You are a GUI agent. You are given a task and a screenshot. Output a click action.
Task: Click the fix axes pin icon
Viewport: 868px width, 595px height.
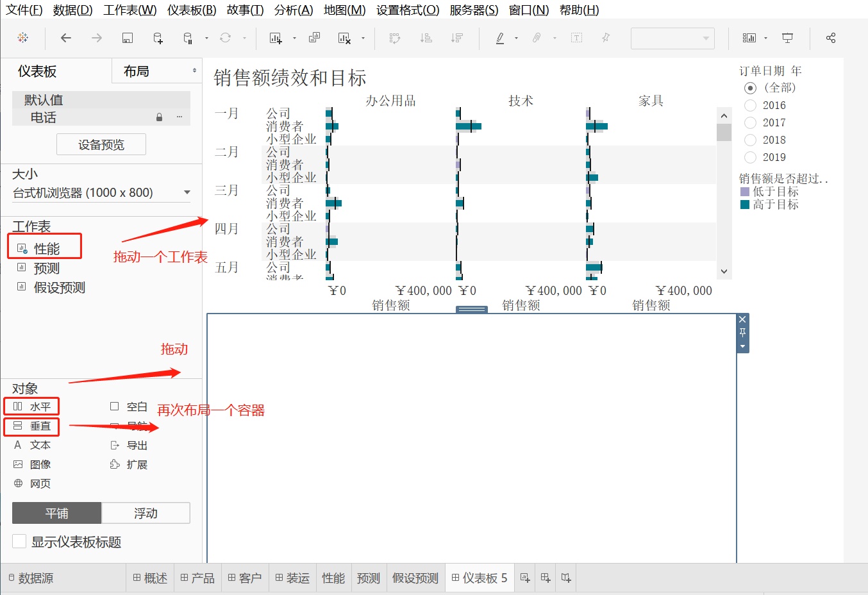(x=606, y=38)
